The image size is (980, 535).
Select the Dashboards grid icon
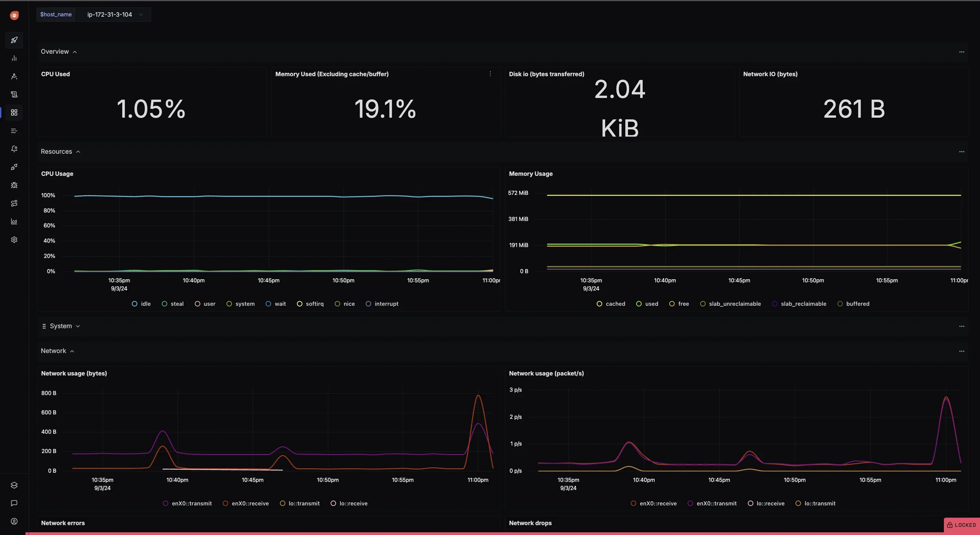(x=14, y=113)
